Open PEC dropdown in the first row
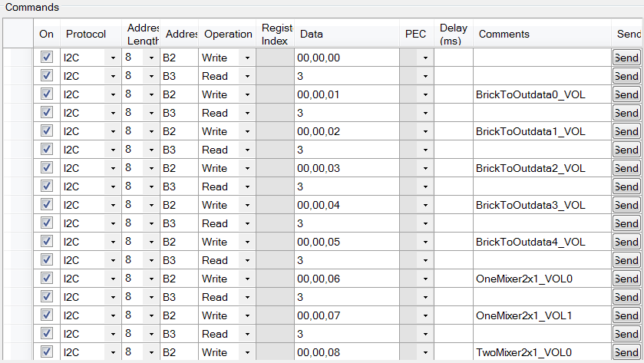The height and width of the screenshot is (363, 644). pyautogui.click(x=425, y=58)
